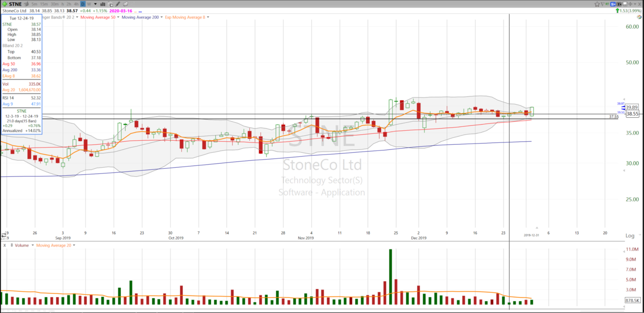644x313 pixels.
Task: Expand the timeframe dropdown arrow
Action: click(95, 4)
